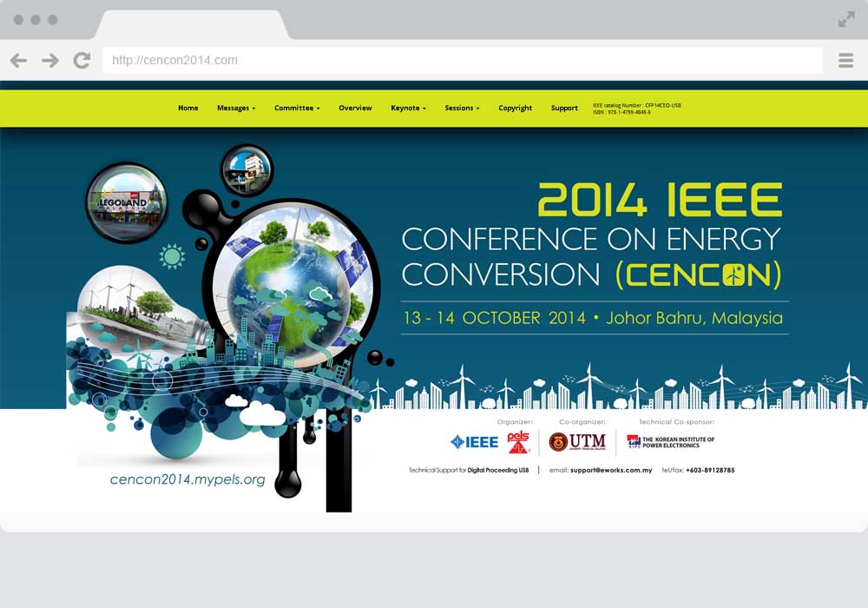Expand the Committee dropdown menu
The height and width of the screenshot is (608, 868).
[297, 108]
